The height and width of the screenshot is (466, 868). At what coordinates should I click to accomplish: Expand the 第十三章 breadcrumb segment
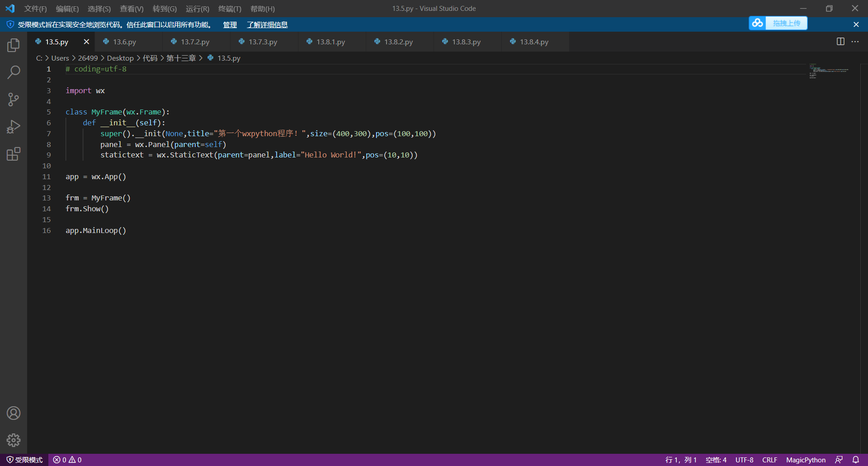tap(181, 58)
